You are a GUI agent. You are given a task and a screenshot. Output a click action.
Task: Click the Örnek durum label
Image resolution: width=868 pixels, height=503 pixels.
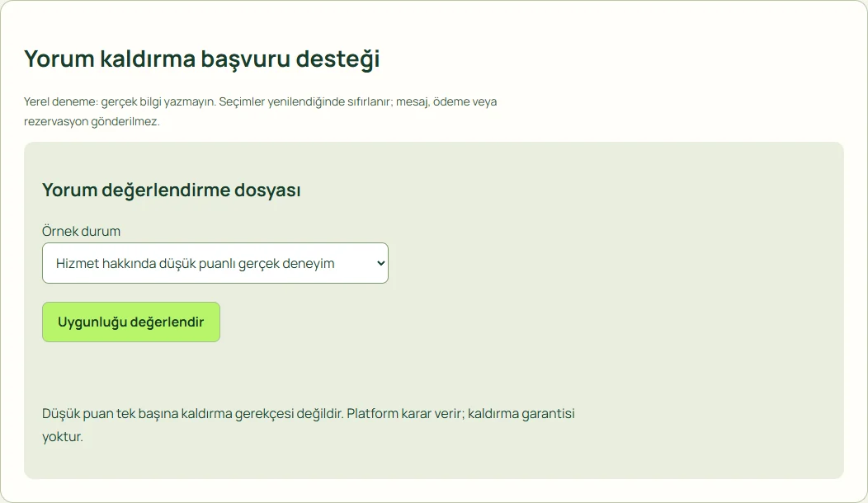pos(81,231)
